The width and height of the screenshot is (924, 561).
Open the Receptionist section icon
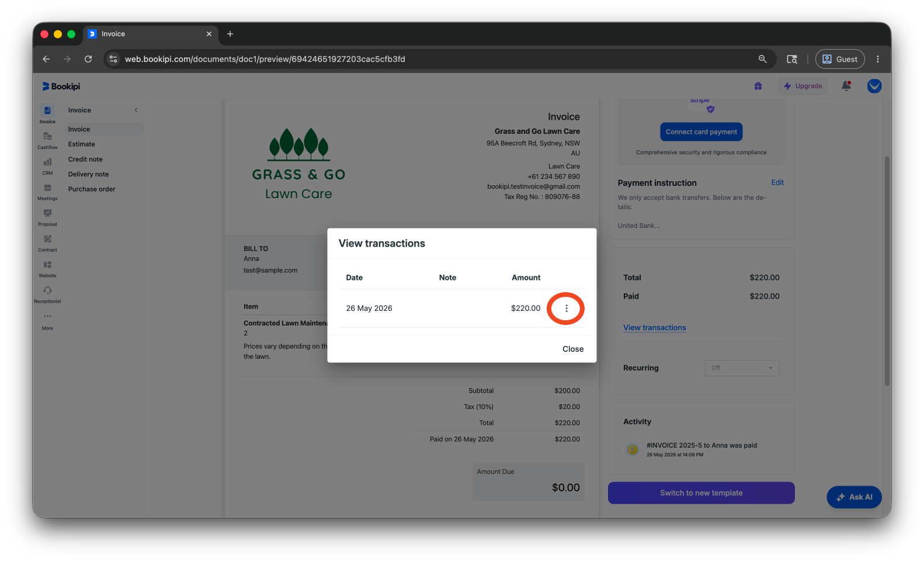(47, 294)
